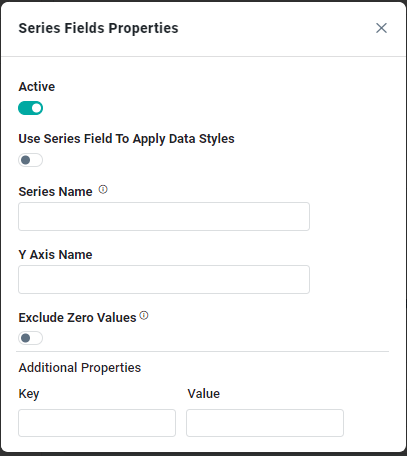Close the Series Fields Properties dialog
The image size is (407, 456).
381,28
